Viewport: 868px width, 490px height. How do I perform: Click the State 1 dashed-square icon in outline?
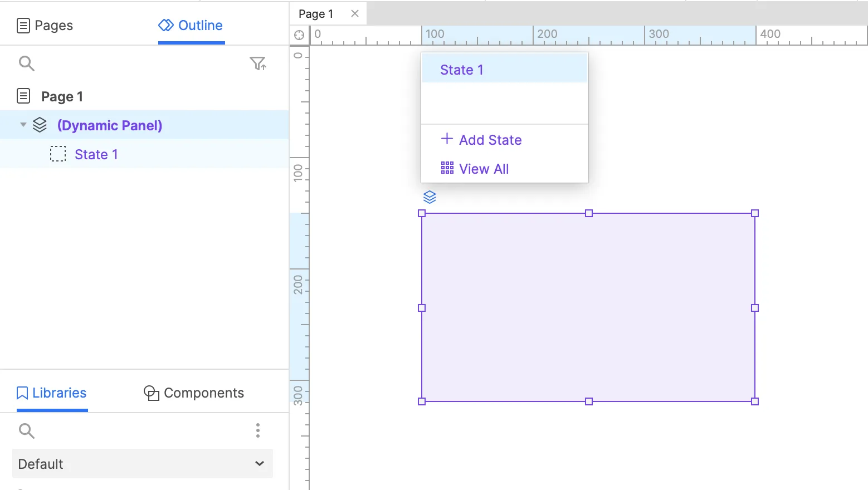coord(58,154)
